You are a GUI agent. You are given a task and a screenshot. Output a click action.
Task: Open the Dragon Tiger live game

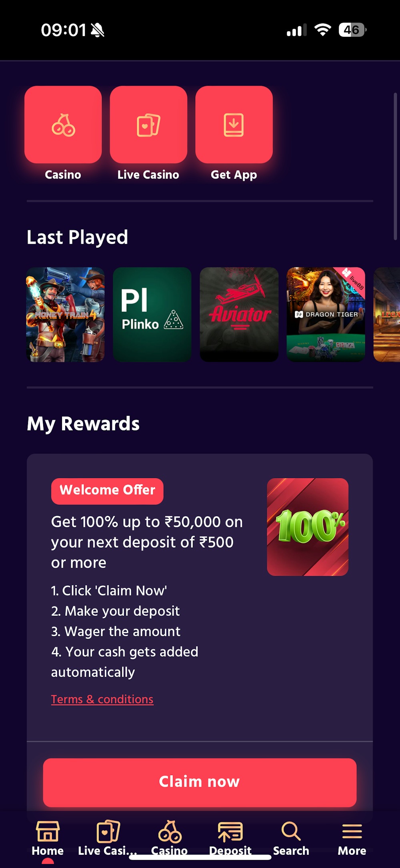[x=326, y=315]
